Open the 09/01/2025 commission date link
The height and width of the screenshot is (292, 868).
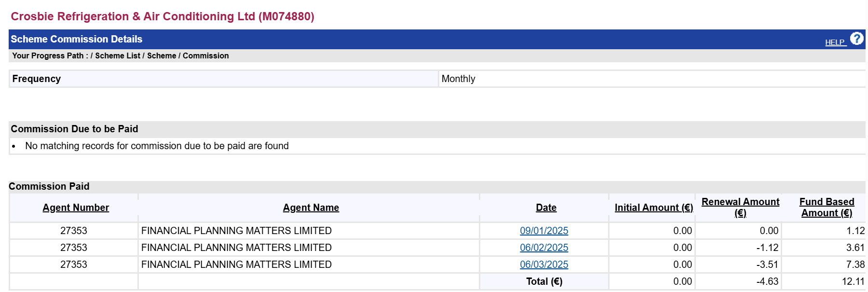click(544, 231)
